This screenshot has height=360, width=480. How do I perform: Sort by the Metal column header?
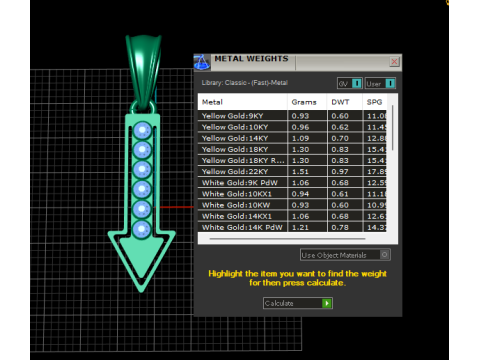(242, 102)
